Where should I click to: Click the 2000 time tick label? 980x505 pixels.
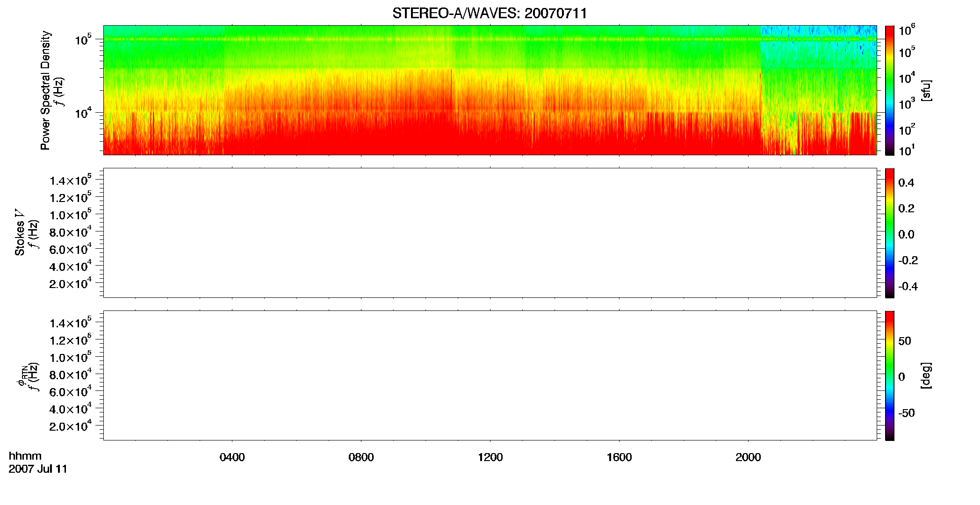(748, 457)
